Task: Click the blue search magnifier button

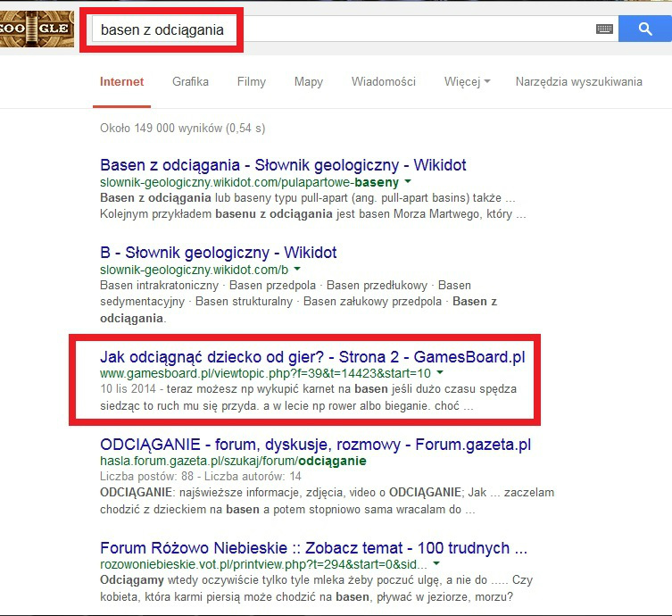Action: pyautogui.click(x=645, y=29)
